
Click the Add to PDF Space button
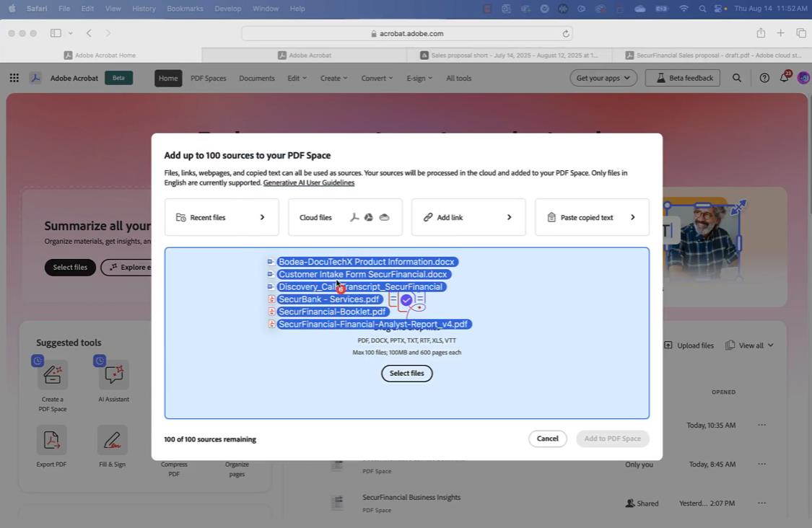[613, 439]
